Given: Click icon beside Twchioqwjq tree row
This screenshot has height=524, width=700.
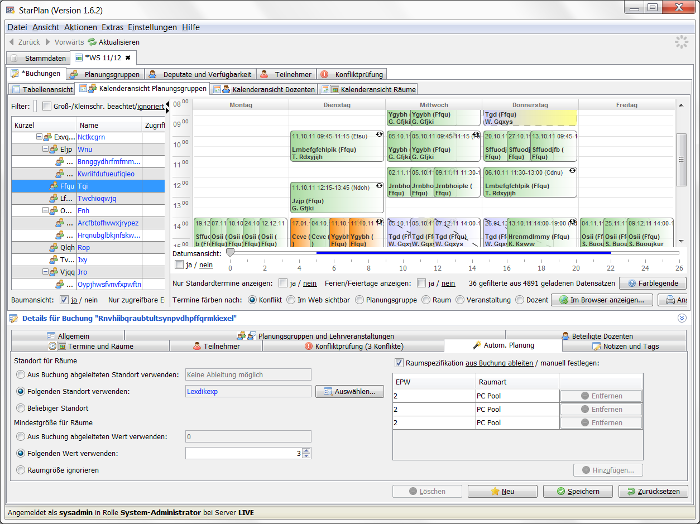Looking at the screenshot, I should (x=54, y=198).
